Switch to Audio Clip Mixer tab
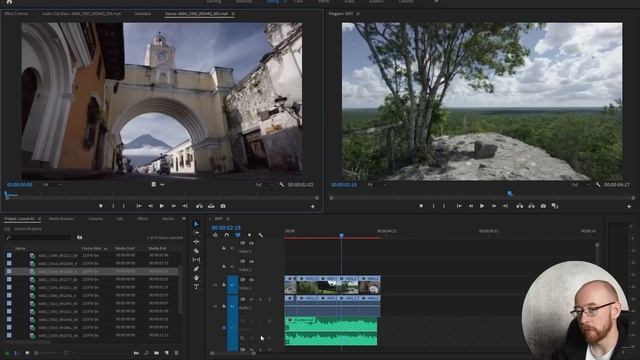The height and width of the screenshot is (360, 640). pyautogui.click(x=82, y=14)
